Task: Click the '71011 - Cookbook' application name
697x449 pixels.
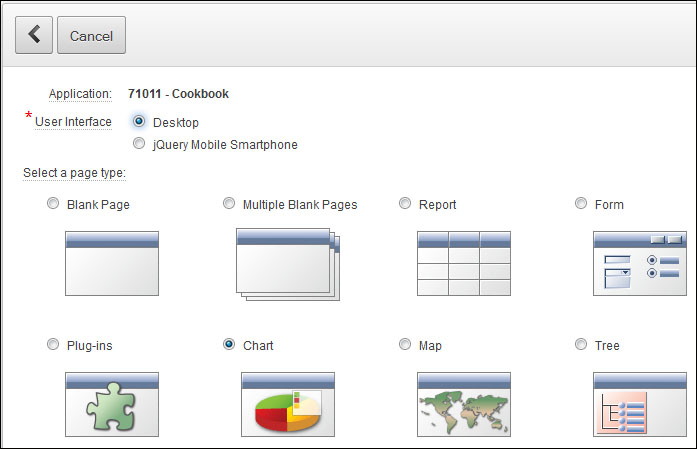Action: [x=178, y=94]
